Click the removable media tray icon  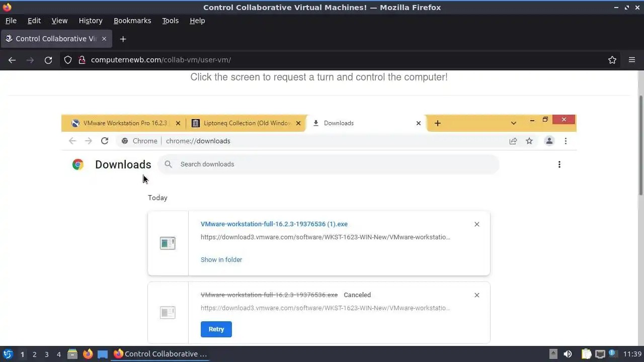click(553, 354)
